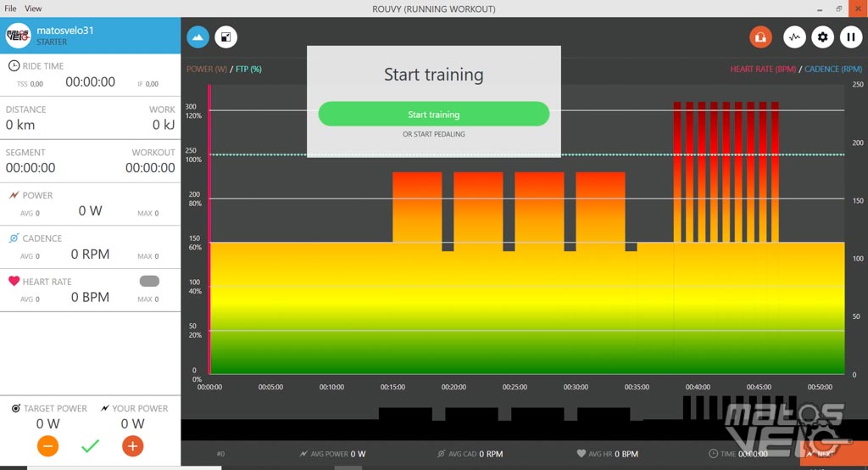Click the Your Power bolt icon

coord(104,408)
